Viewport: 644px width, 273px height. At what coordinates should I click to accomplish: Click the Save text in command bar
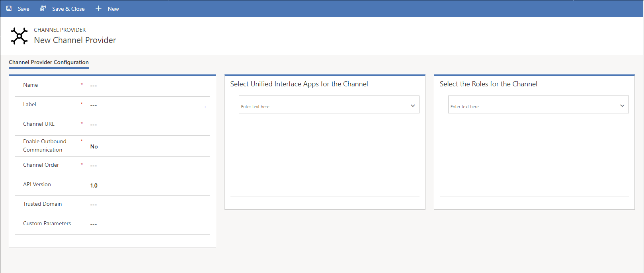pyautogui.click(x=23, y=9)
